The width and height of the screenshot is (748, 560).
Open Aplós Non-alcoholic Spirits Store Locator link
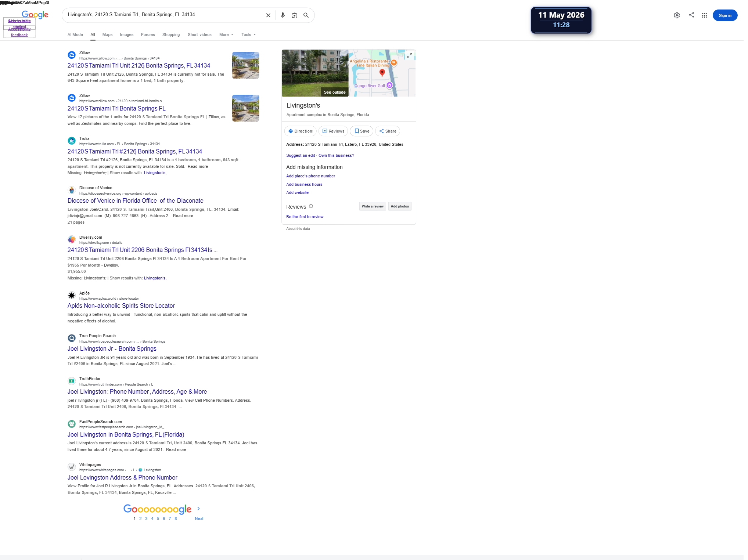pyautogui.click(x=121, y=306)
